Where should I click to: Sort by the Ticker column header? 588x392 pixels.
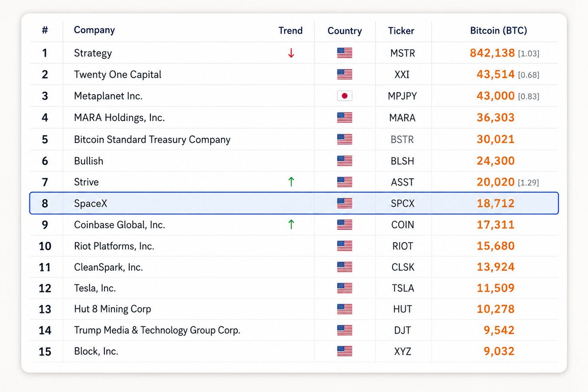401,30
